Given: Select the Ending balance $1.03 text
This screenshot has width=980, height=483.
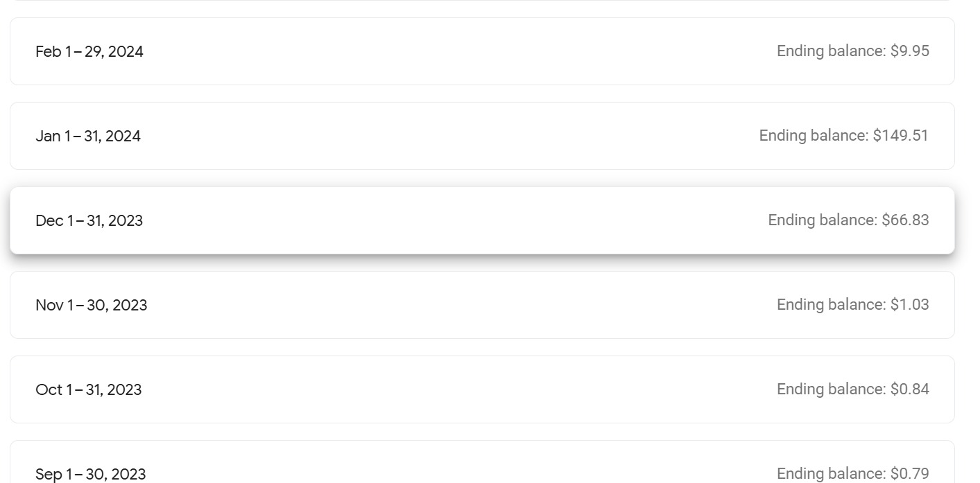Looking at the screenshot, I should coord(853,305).
